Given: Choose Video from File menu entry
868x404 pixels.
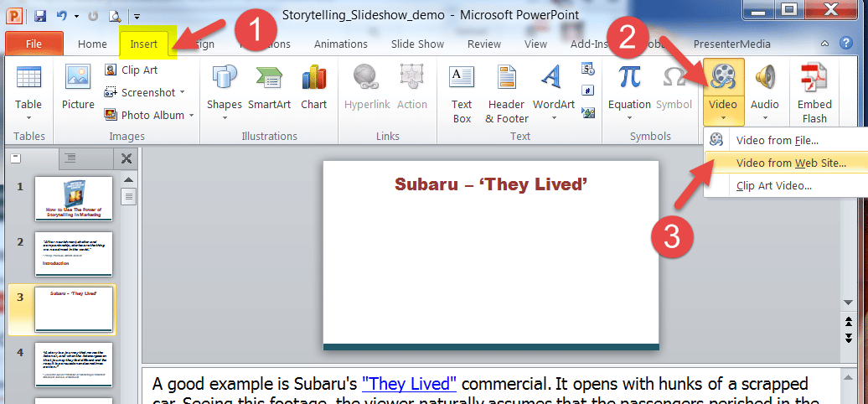Looking at the screenshot, I should point(786,141).
